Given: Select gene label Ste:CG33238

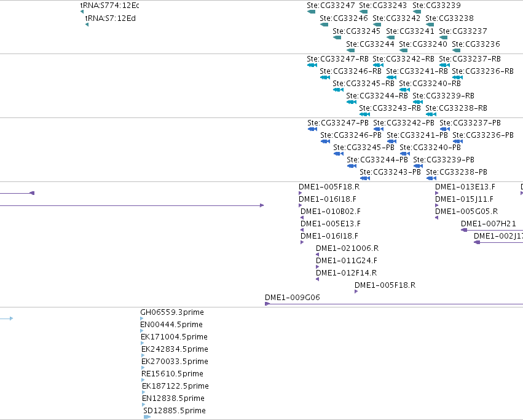Looking at the screenshot, I should pos(450,18).
